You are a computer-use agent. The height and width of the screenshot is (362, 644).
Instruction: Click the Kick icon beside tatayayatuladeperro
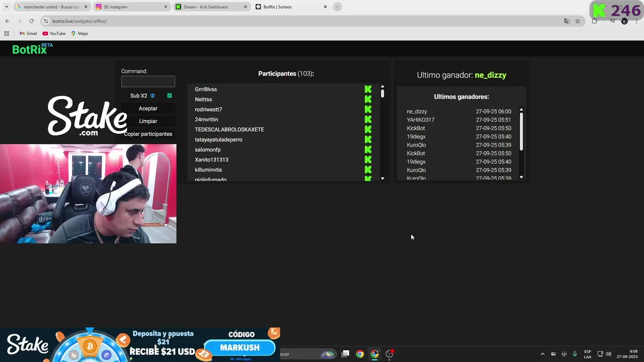click(368, 140)
